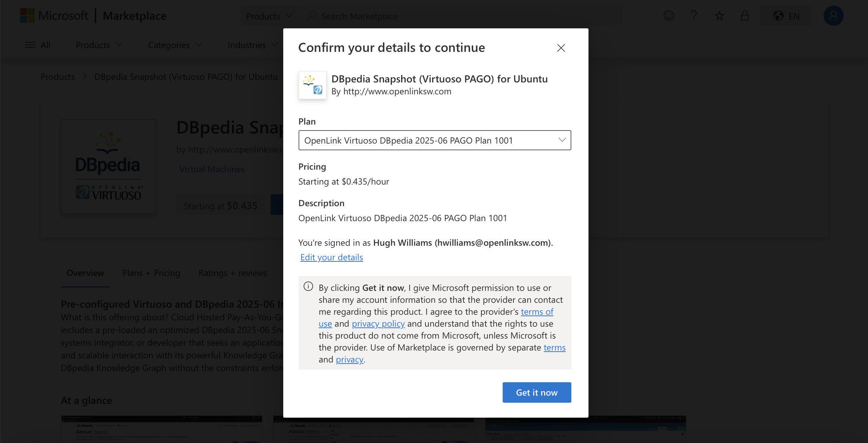Viewport: 868px width, 443px height.
Task: Open the provider's privacy policy link
Action: click(x=378, y=324)
